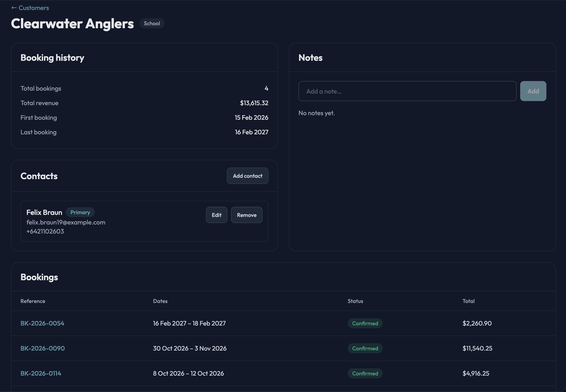Click the Total column header

click(x=468, y=301)
